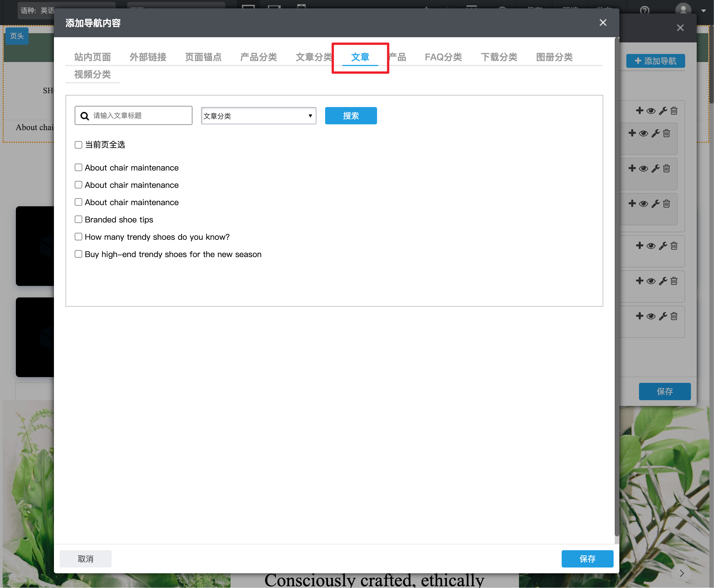Switch to the 产品分类 tab
Image resolution: width=714 pixels, height=588 pixels.
coord(258,57)
